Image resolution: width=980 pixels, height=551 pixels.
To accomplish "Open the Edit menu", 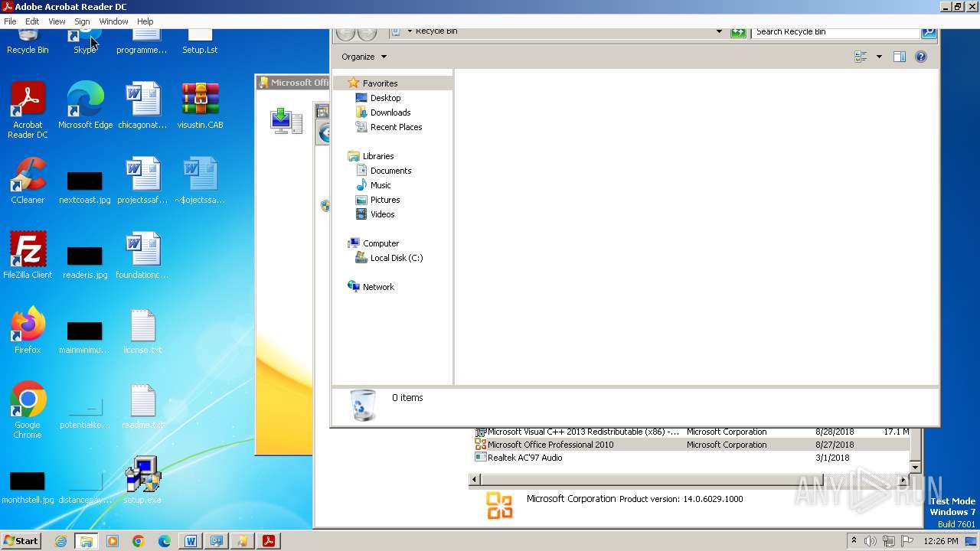I will coord(32,21).
